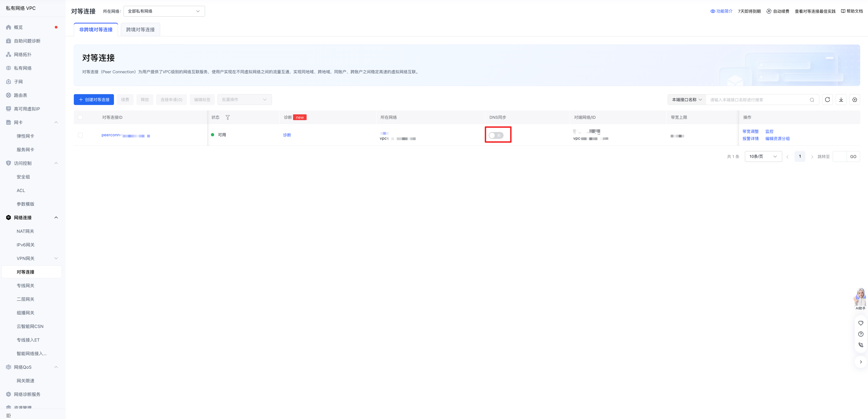Go to the next page arrow
Viewport: 868px width, 419px height.
pos(812,157)
